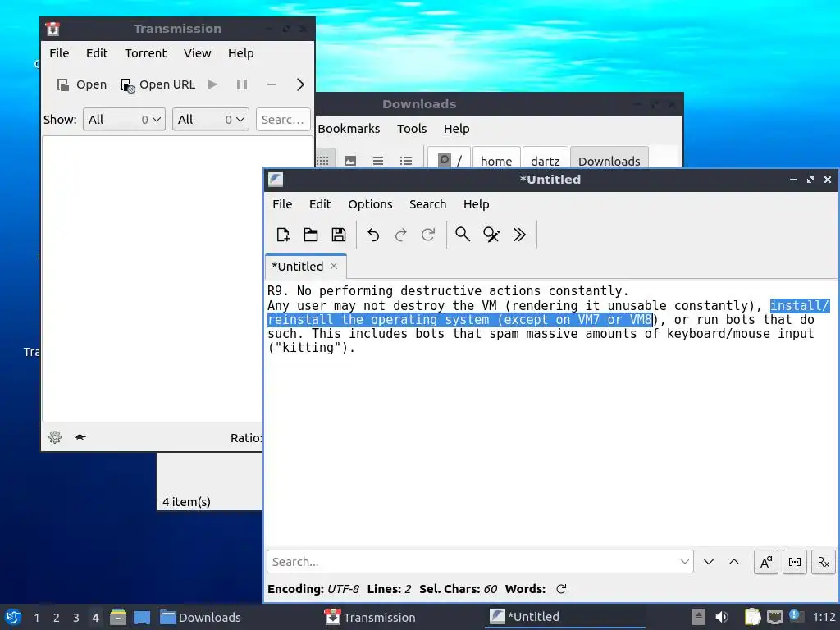This screenshot has width=840, height=630.
Task: Undo last edit in text editor
Action: tap(373, 235)
